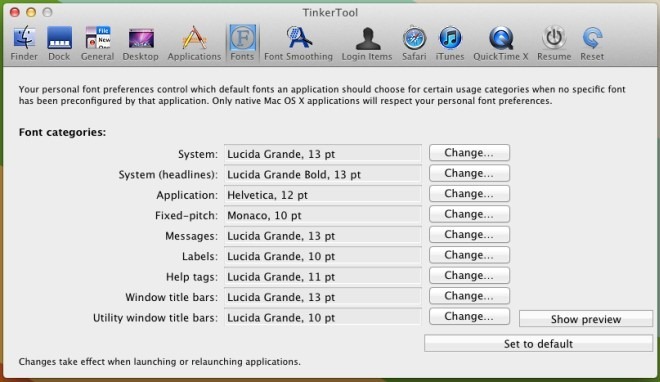Click the System font field
The width and height of the screenshot is (660, 382).
pyautogui.click(x=322, y=154)
